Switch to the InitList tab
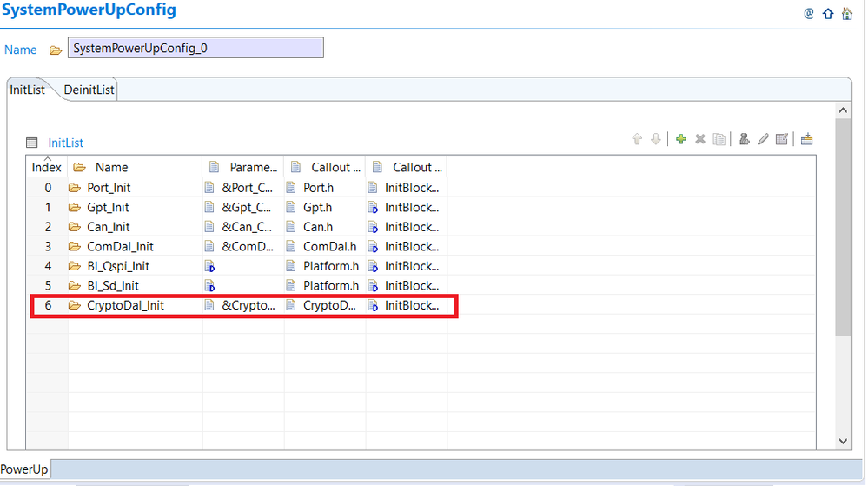868x486 pixels. tap(27, 90)
